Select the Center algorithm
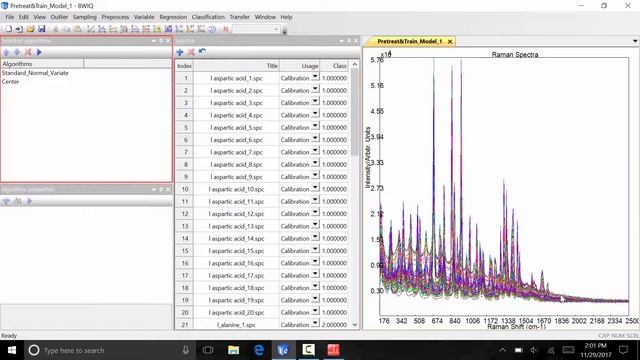This screenshot has height=360, width=640. click(10, 82)
